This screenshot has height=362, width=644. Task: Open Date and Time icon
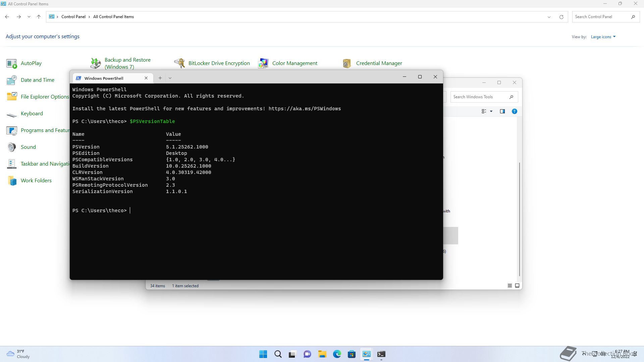[x=11, y=80]
